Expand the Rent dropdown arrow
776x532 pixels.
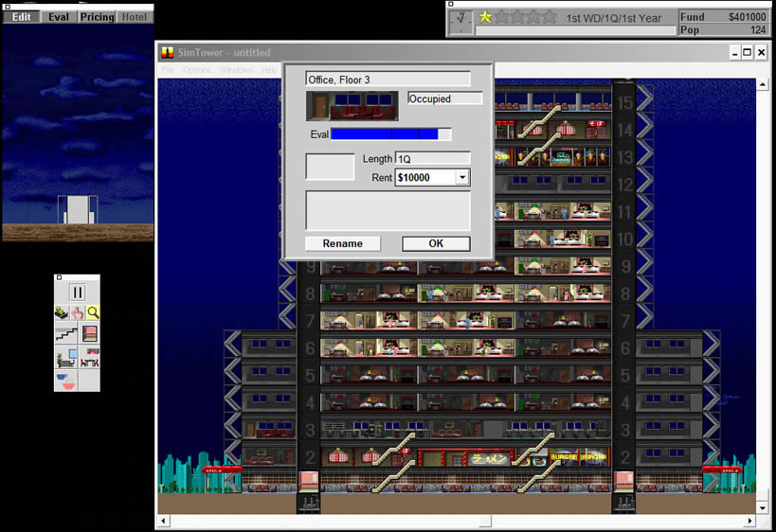[461, 177]
